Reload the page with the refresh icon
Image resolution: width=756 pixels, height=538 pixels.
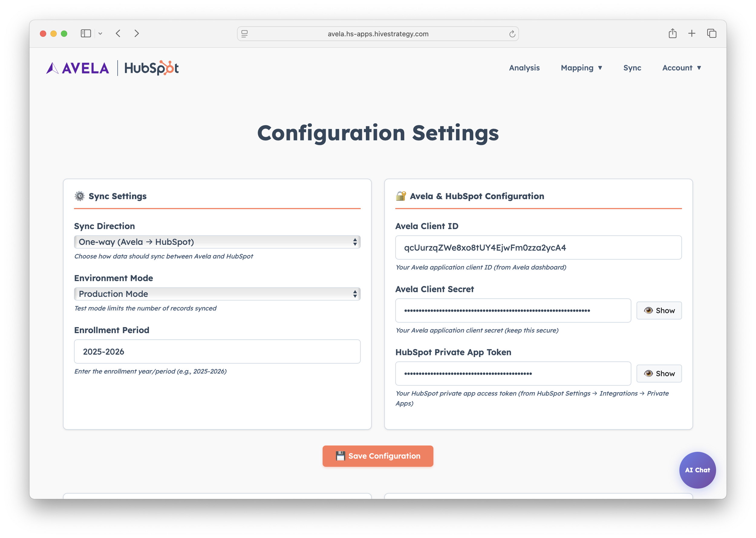pyautogui.click(x=512, y=34)
